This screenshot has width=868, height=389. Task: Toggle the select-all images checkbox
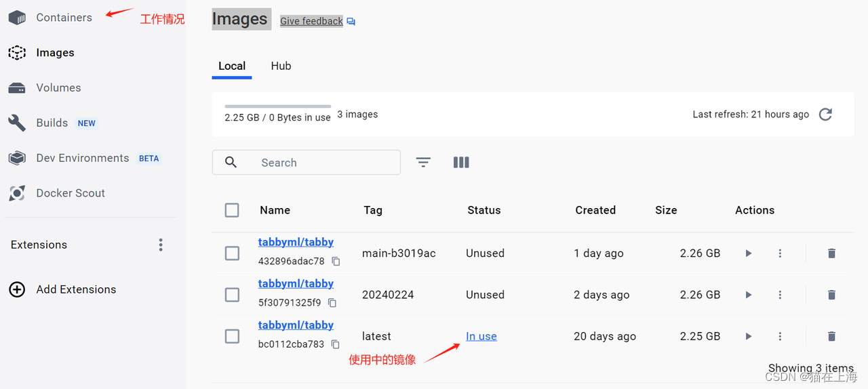pos(232,210)
